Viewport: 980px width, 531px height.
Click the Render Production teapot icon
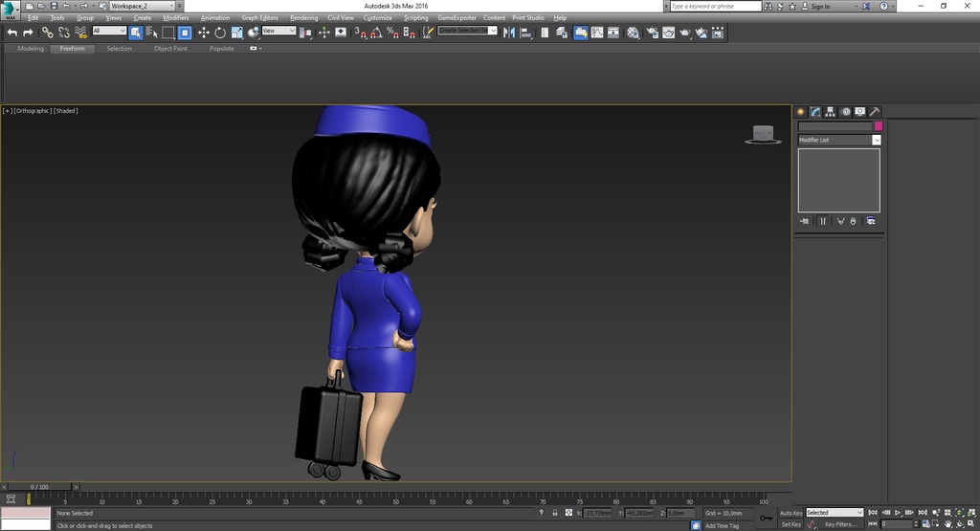pyautogui.click(x=685, y=33)
